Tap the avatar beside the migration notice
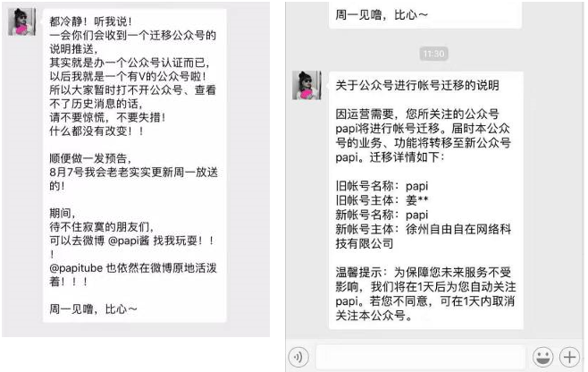Screen dimensions: 588x372 click(307, 85)
